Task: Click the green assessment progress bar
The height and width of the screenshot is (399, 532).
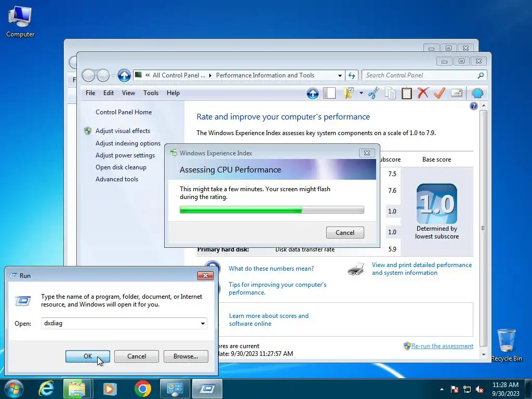Action: 272,210
